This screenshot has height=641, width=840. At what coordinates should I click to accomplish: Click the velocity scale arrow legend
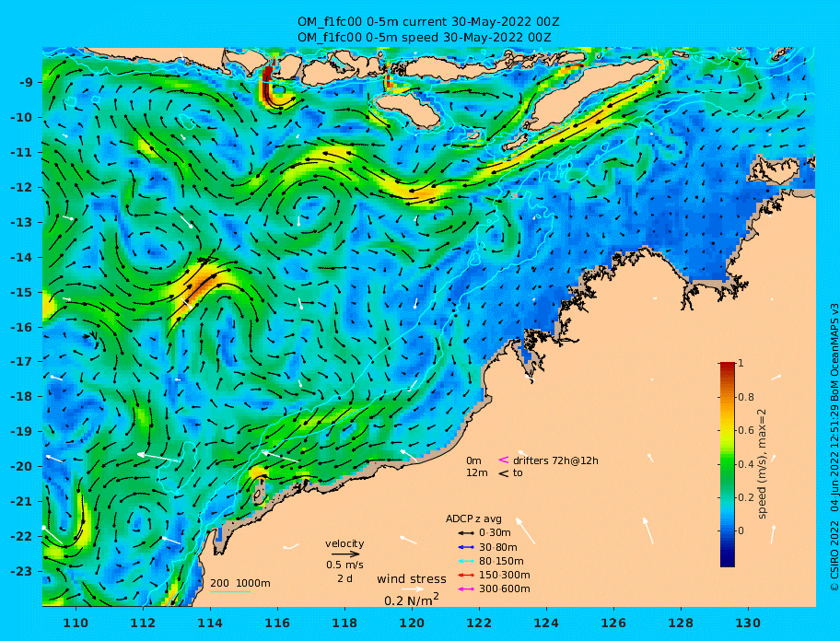click(345, 554)
